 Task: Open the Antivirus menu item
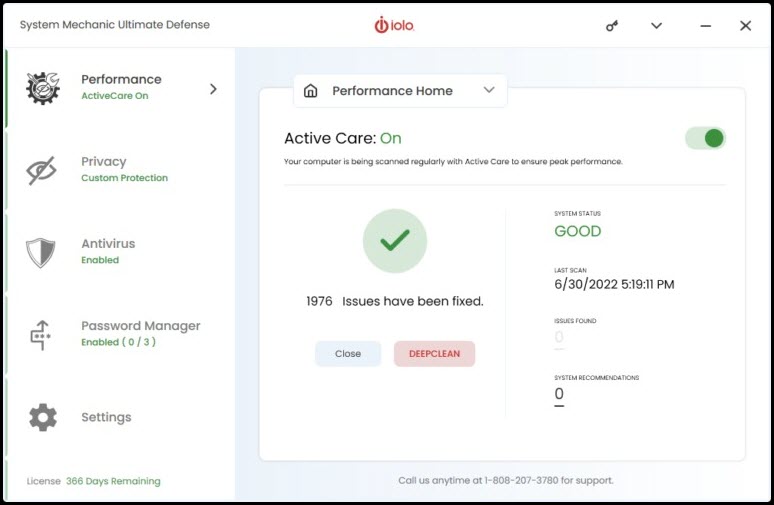coord(118,252)
